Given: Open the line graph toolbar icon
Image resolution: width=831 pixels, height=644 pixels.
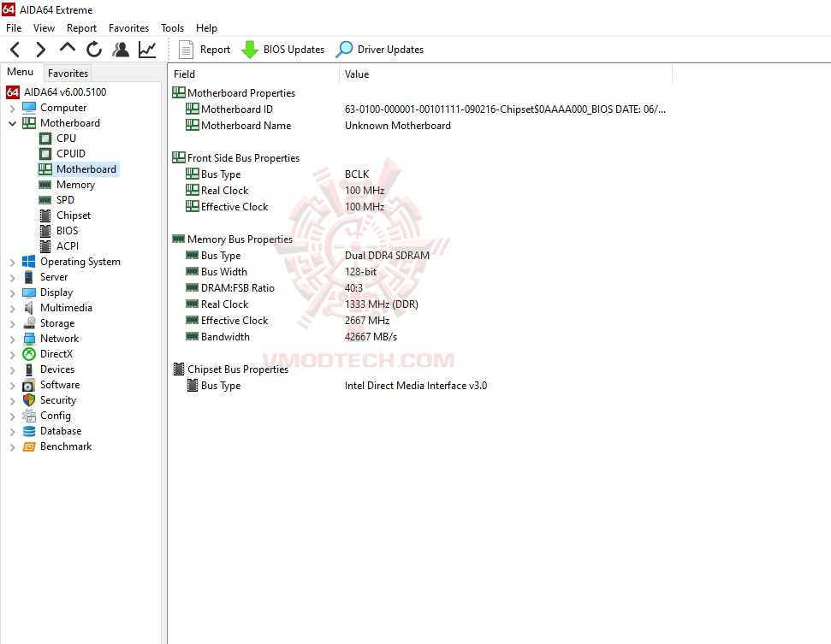Looking at the screenshot, I should coord(146,49).
